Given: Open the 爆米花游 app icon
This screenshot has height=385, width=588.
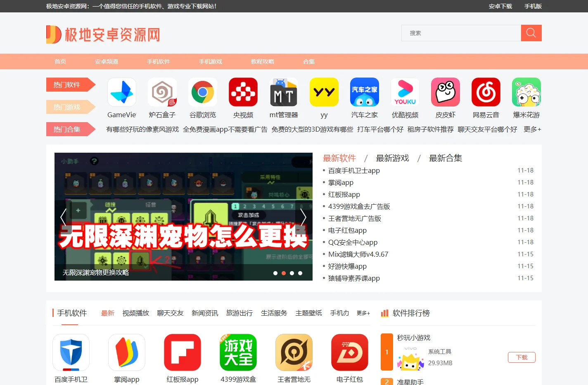Looking at the screenshot, I should (526, 92).
